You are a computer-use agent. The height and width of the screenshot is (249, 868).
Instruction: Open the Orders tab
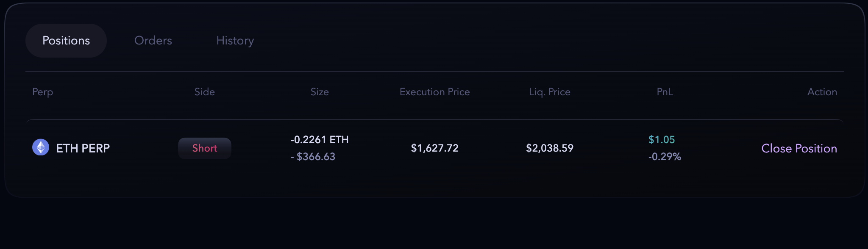153,41
